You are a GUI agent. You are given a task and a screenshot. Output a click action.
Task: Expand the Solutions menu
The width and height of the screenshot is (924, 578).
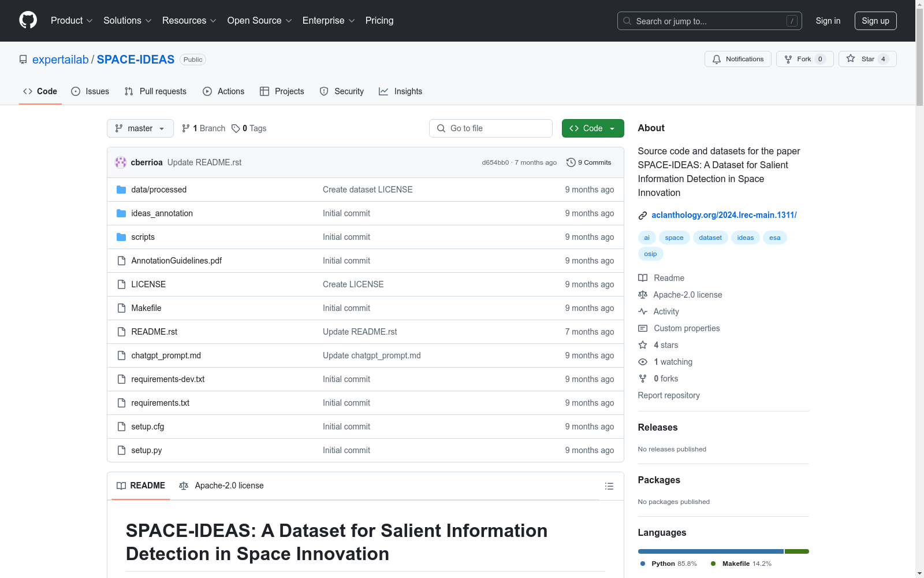[x=128, y=21]
